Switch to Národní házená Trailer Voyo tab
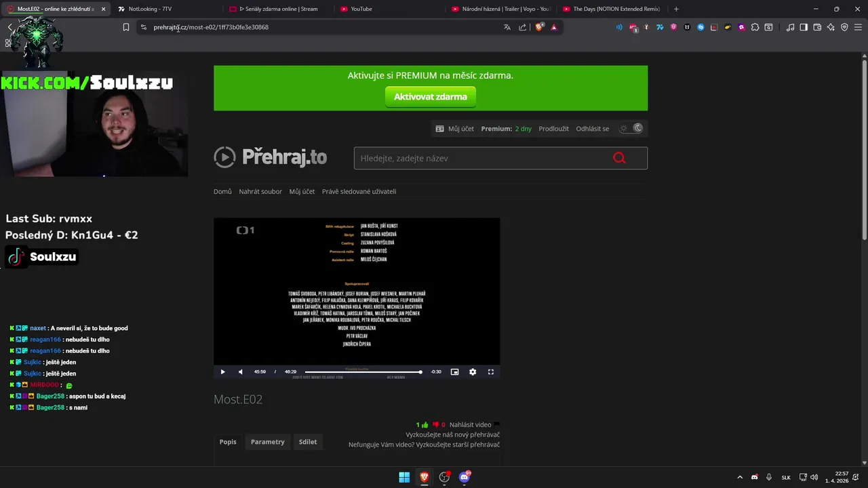 (x=502, y=9)
